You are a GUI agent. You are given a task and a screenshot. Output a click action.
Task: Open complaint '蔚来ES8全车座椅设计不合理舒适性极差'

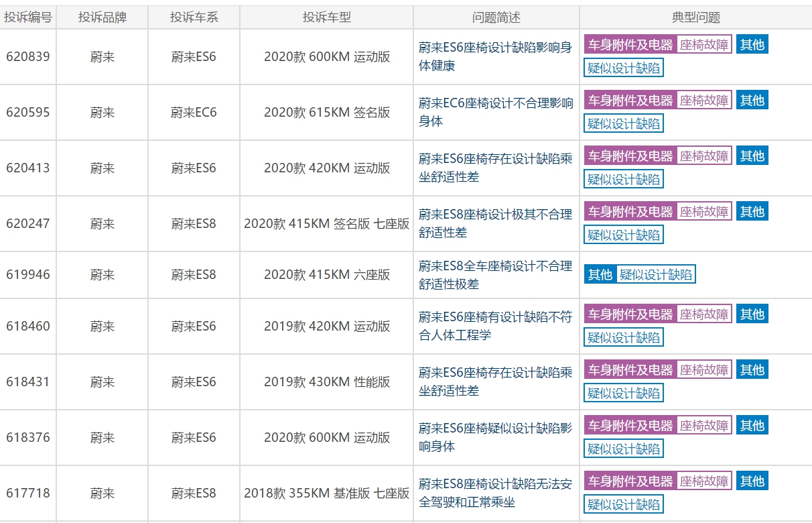click(x=495, y=275)
